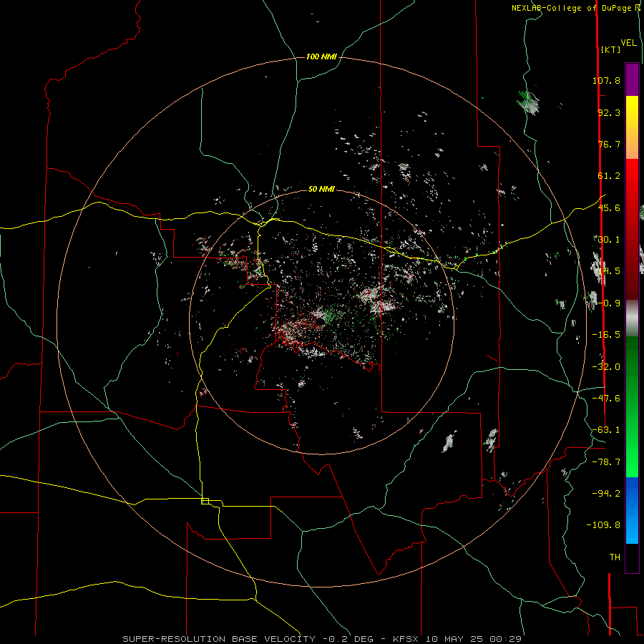Click the 45.6 scale value
Screen dimensions: 644x644
(609, 208)
